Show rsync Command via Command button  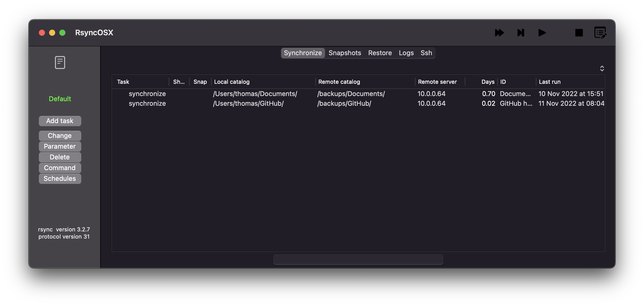click(x=60, y=168)
